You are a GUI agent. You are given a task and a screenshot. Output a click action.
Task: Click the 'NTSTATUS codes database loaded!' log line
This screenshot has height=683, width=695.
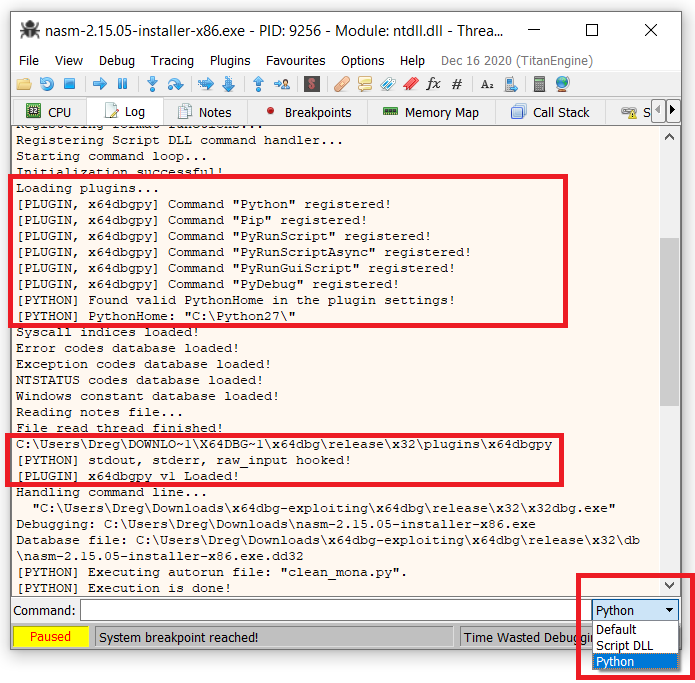pos(139,380)
